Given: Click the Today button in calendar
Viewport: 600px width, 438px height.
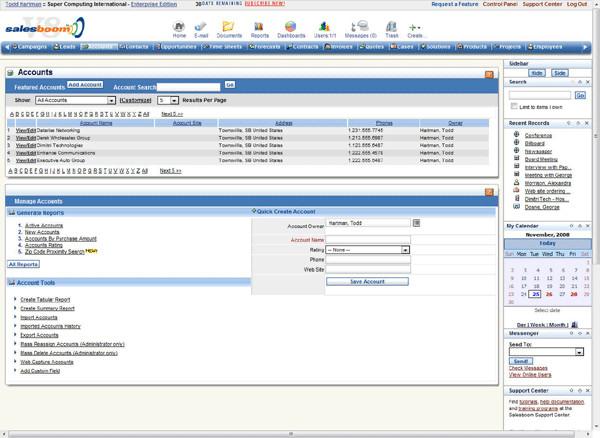Looking at the screenshot, I should click(x=548, y=243).
